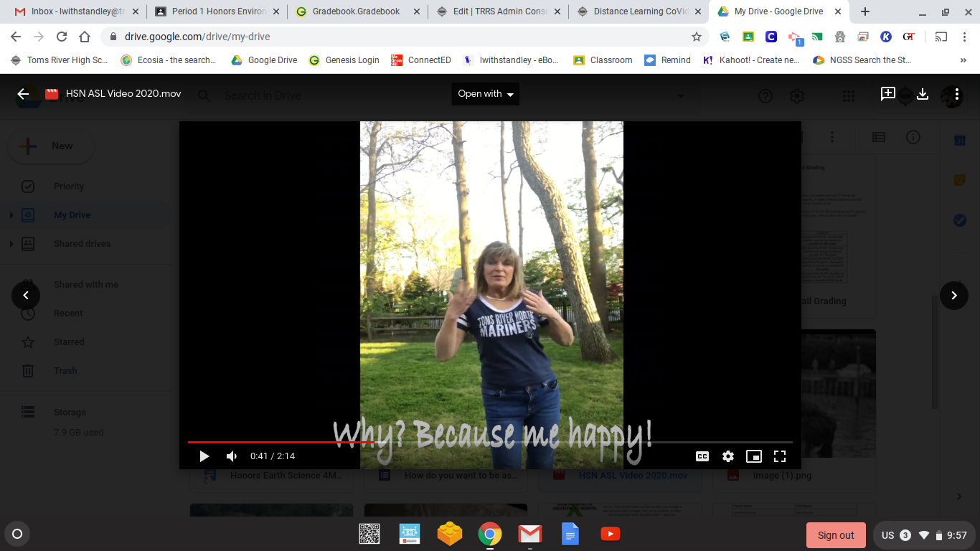Click the GT extension icon
Screen dimensions: 980x551
(x=909, y=37)
